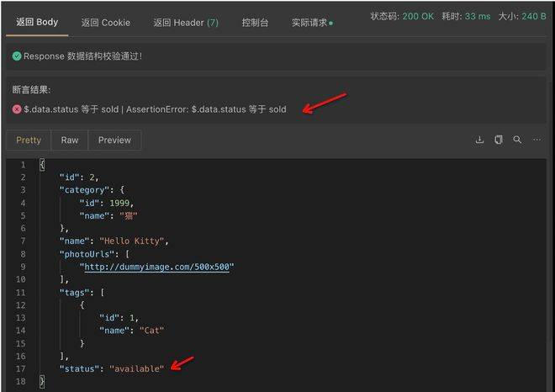
Task: Open the three-dot more options menu
Action: click(x=537, y=140)
